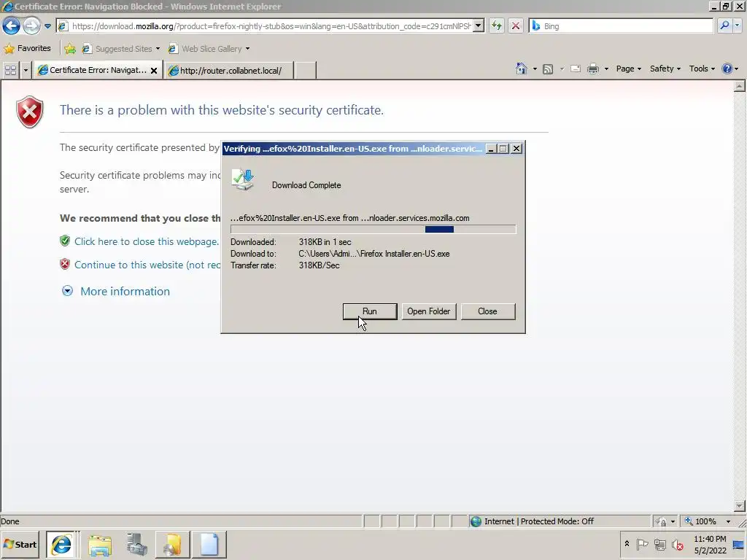Click the RSS feeds icon

(548, 69)
